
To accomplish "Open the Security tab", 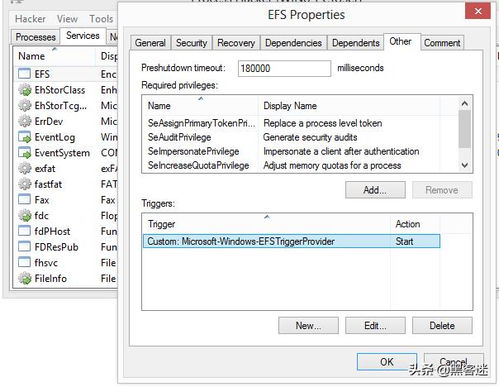I will click(x=192, y=43).
